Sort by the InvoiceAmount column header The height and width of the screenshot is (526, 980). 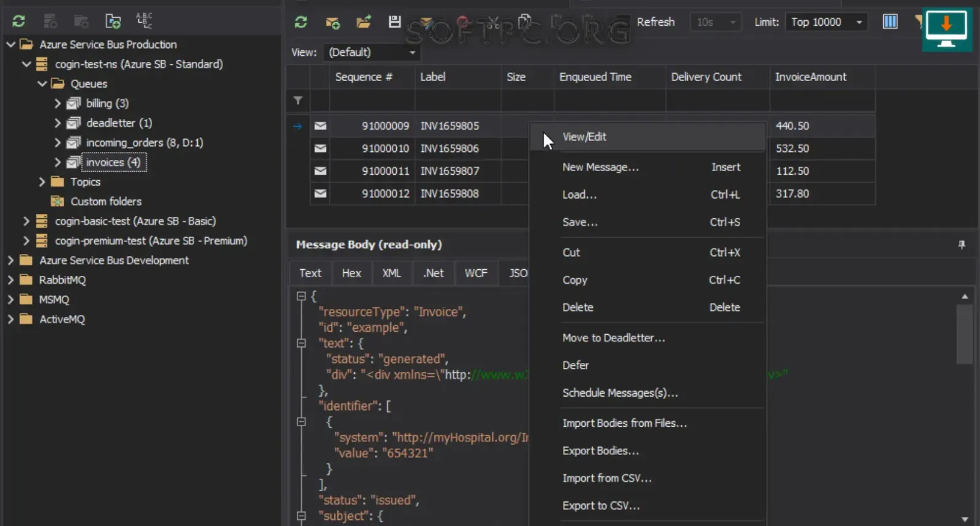[x=823, y=77]
